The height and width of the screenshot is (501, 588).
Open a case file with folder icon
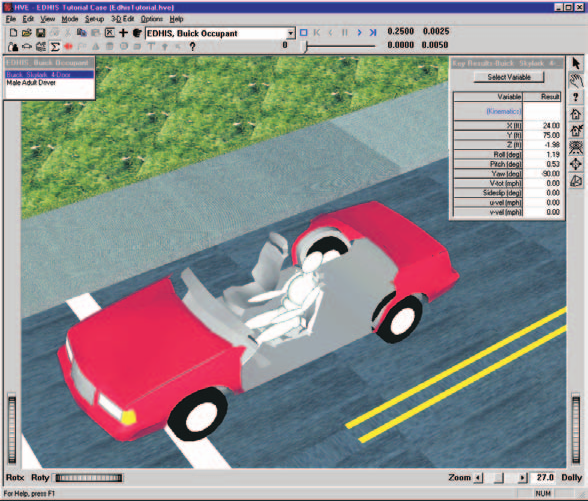[26, 33]
